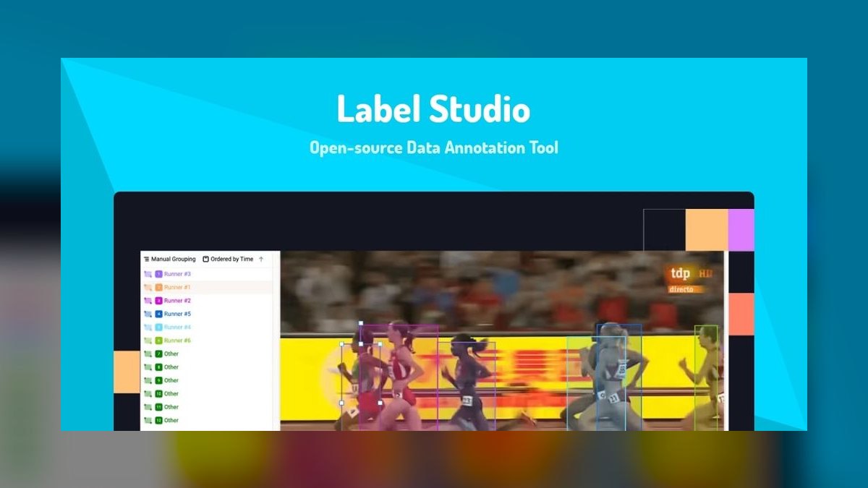Click the green number 8 badge
Image resolution: width=868 pixels, height=488 pixels.
[158, 367]
